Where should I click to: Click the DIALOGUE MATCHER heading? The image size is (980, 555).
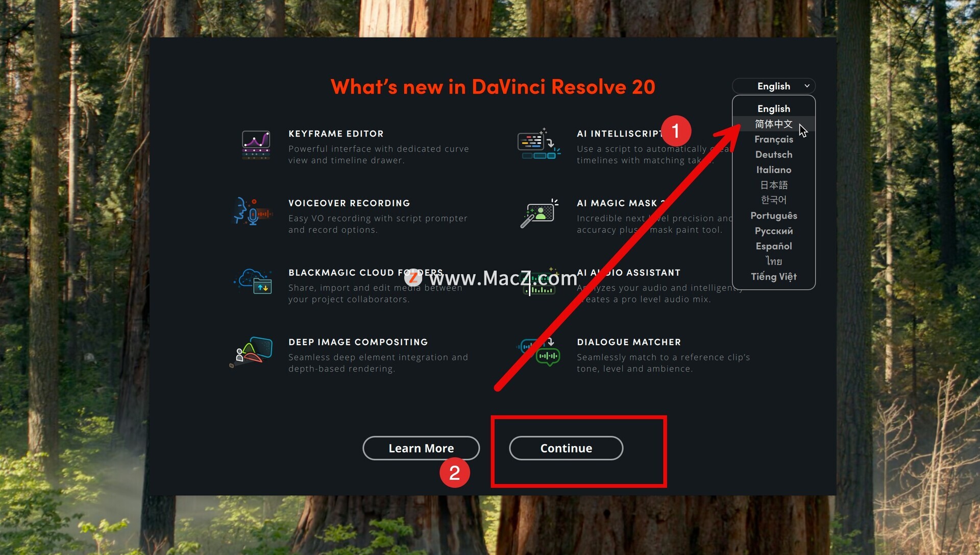pos(629,342)
